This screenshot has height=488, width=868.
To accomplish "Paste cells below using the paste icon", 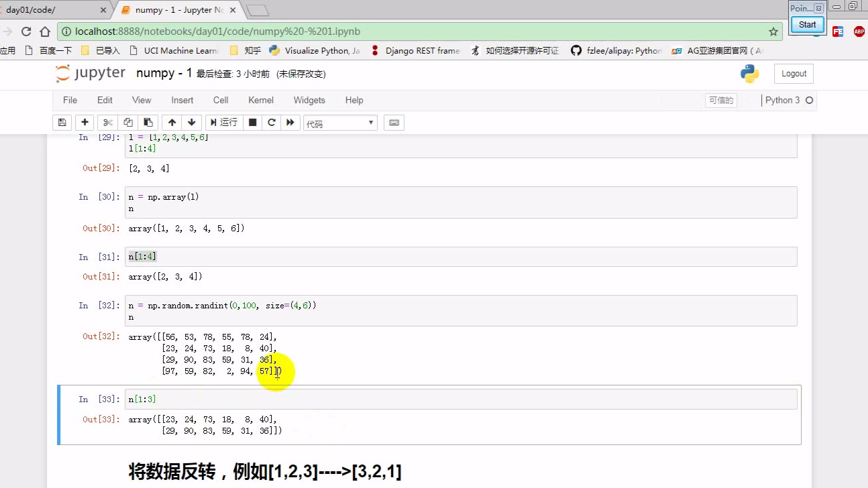I will click(148, 123).
